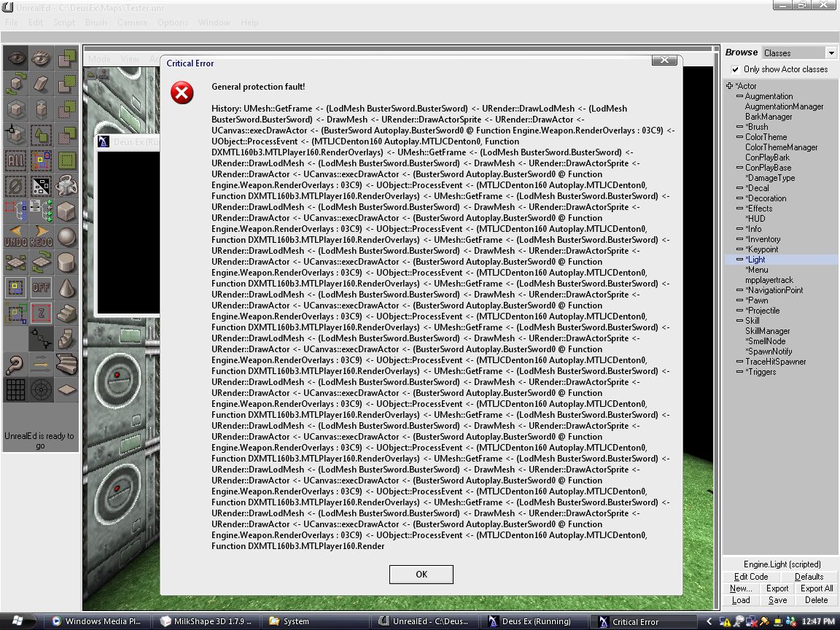This screenshot has height=630, width=840.
Task: Click the UNDO arrow icon
Action: point(15,236)
